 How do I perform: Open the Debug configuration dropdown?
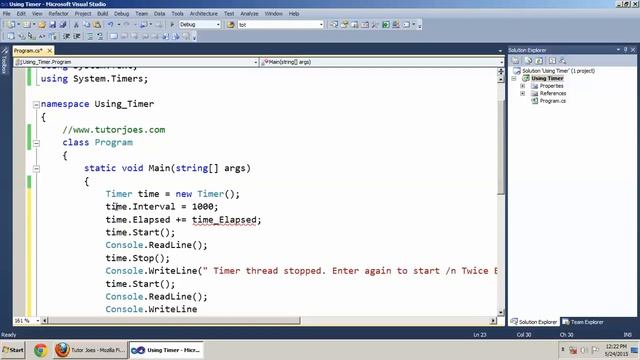[218, 25]
